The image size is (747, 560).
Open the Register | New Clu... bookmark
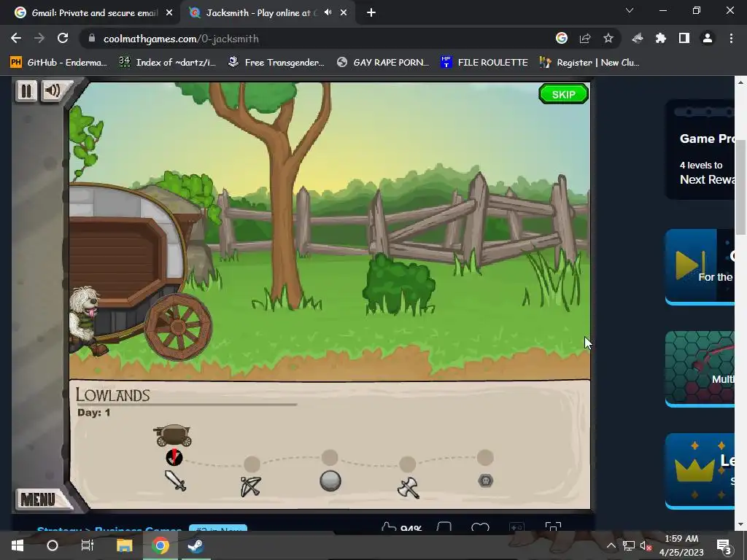(x=589, y=63)
